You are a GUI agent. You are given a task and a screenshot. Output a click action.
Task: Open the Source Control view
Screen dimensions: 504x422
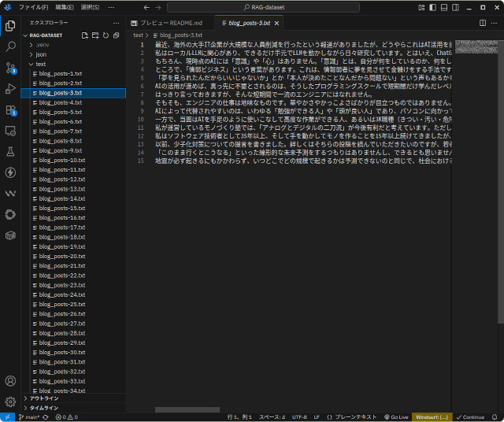(10, 68)
